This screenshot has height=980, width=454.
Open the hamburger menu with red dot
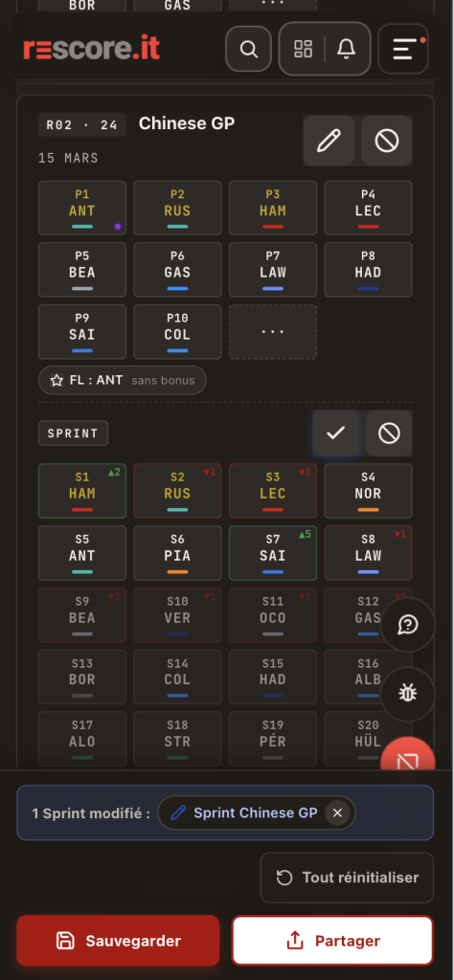[x=403, y=49]
